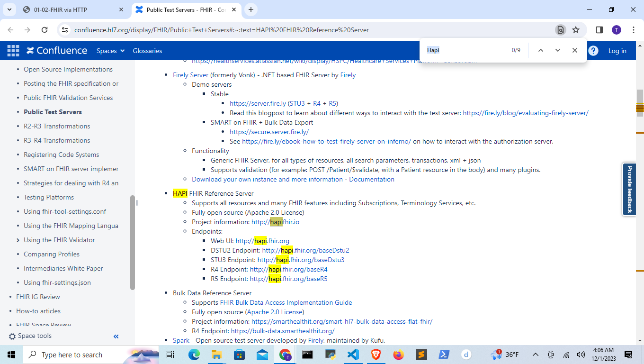The height and width of the screenshot is (364, 644).
Task: Select How-to articles in sidebar
Action: pyautogui.click(x=38, y=311)
